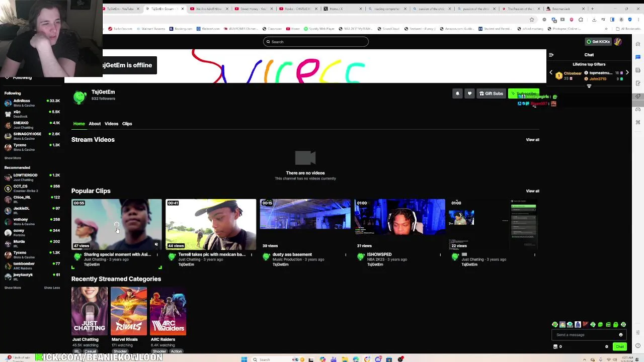The height and width of the screenshot is (362, 644).
Task: Open SHNAGGYHOSE channel in the sidebar
Action: 32,136
